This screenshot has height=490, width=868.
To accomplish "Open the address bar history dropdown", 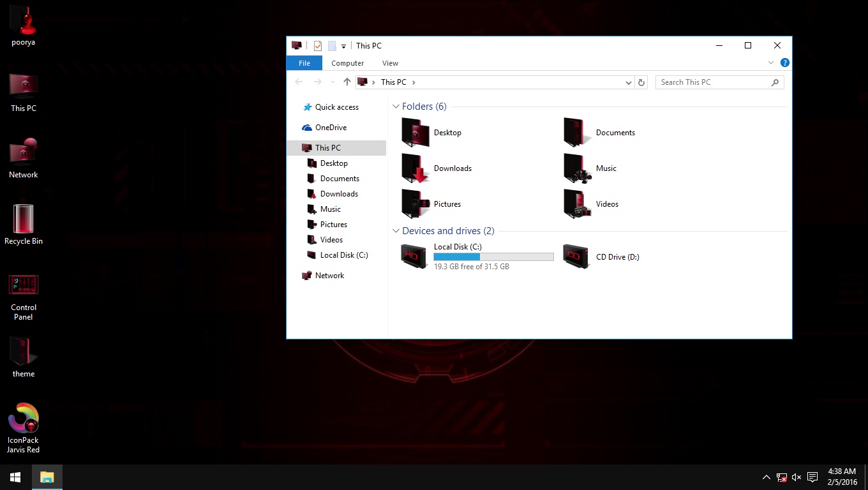I will coord(628,82).
